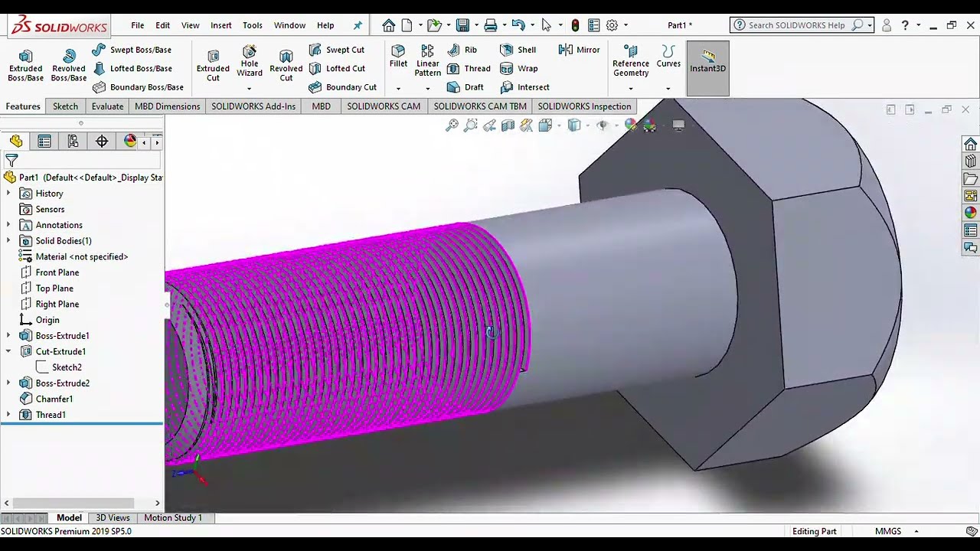Select Sketch2 in the feature tree
The height and width of the screenshot is (551, 980).
pos(59,367)
